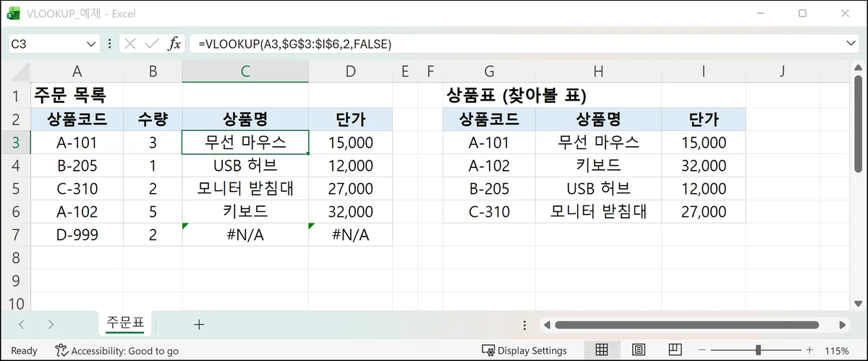Screen dimensions: 868x361
Task: Open Insert Function with the fx icon
Action: pos(174,43)
